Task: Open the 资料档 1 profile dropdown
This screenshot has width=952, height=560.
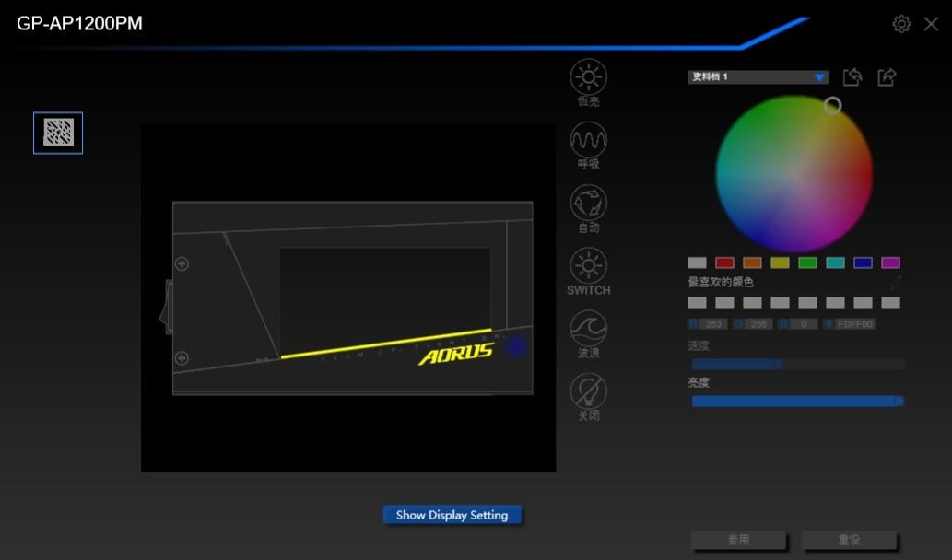Action: click(758, 77)
